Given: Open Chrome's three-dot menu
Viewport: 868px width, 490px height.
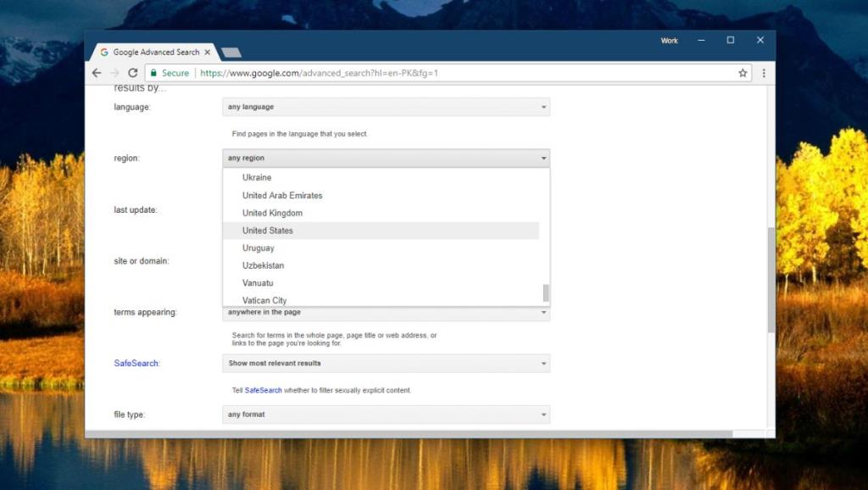Looking at the screenshot, I should [x=762, y=74].
